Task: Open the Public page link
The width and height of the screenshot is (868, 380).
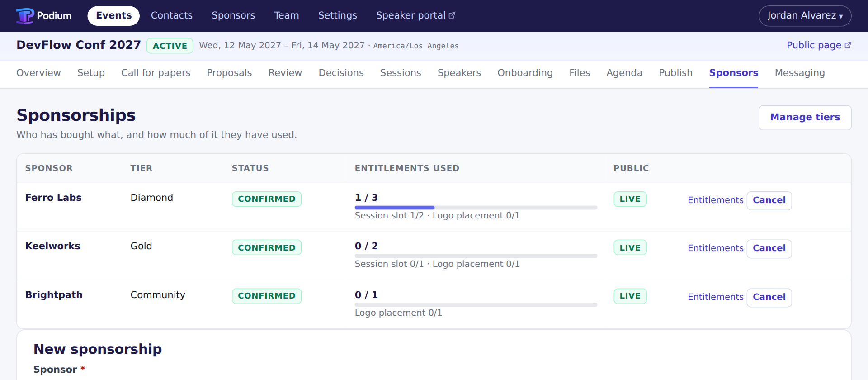Action: coord(819,45)
